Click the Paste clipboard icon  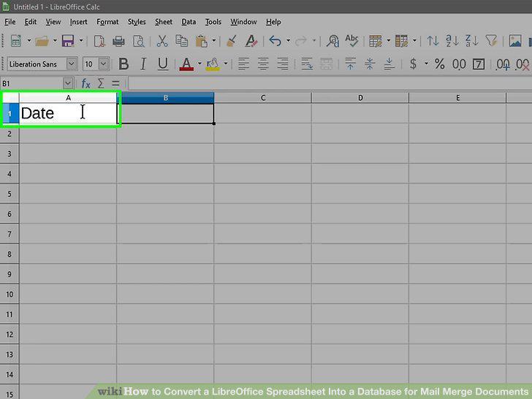(201, 41)
